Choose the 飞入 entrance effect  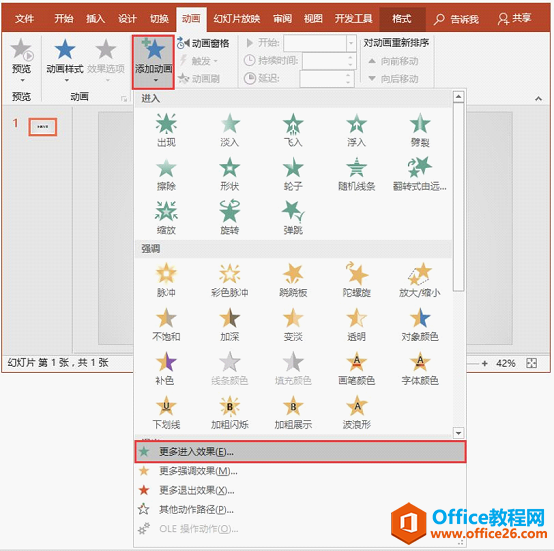tap(293, 130)
